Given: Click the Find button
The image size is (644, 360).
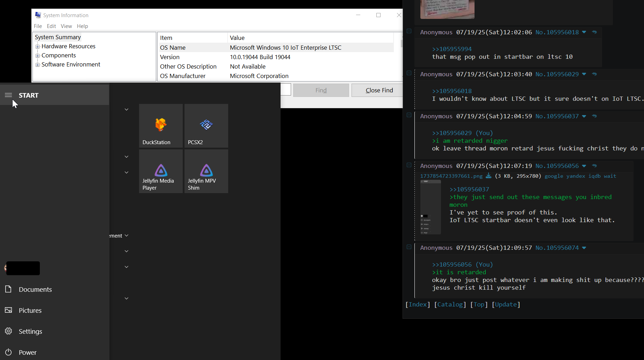Looking at the screenshot, I should point(321,90).
